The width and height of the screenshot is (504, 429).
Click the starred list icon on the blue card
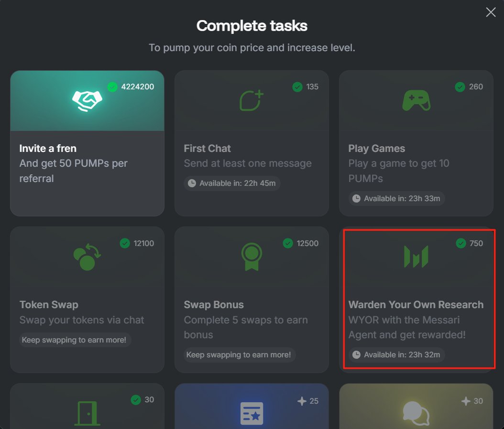252,414
